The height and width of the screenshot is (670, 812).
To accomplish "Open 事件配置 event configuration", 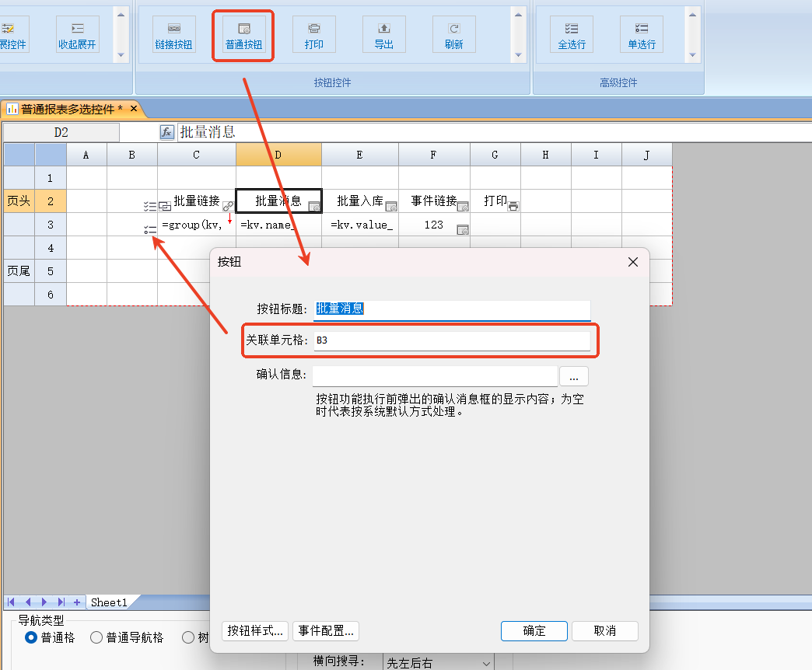I will tap(326, 630).
